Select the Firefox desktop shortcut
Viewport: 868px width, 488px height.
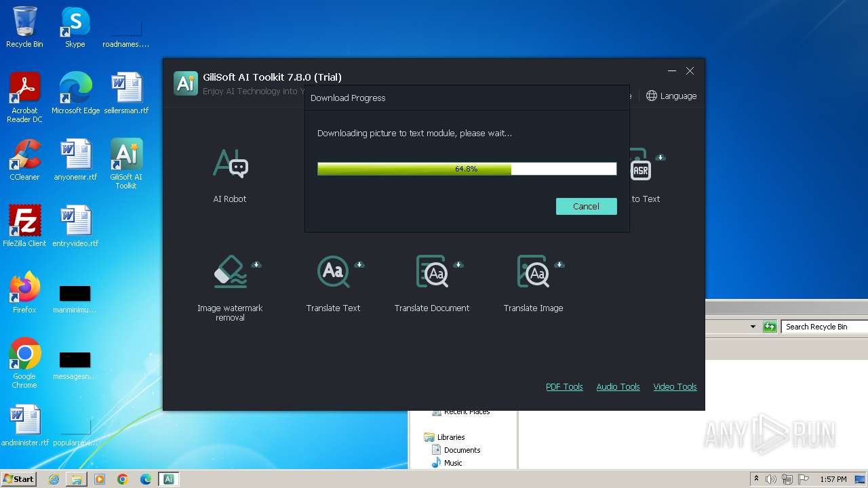pyautogui.click(x=24, y=292)
